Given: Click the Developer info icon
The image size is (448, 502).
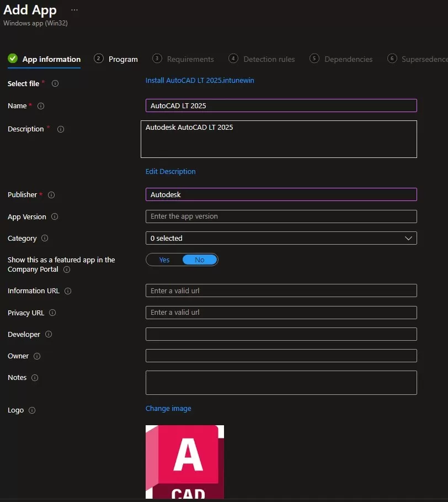Looking at the screenshot, I should pos(49,334).
